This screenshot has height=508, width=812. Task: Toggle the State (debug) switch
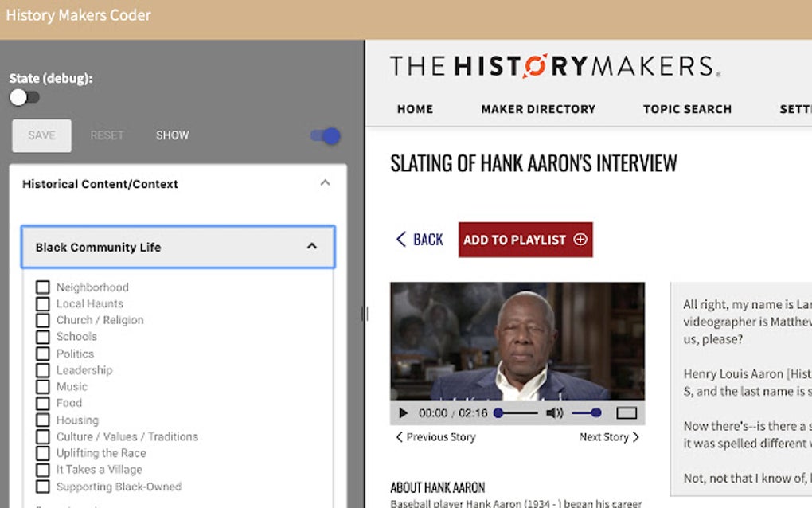[25, 97]
